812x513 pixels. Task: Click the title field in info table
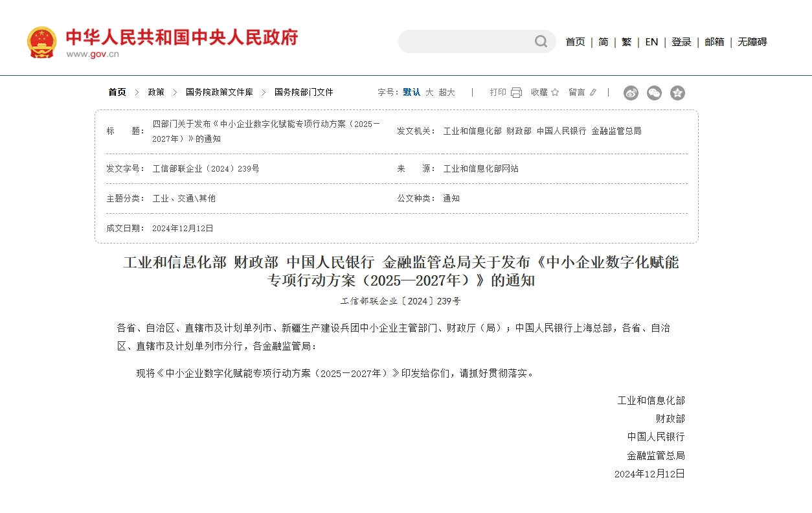pos(267,131)
